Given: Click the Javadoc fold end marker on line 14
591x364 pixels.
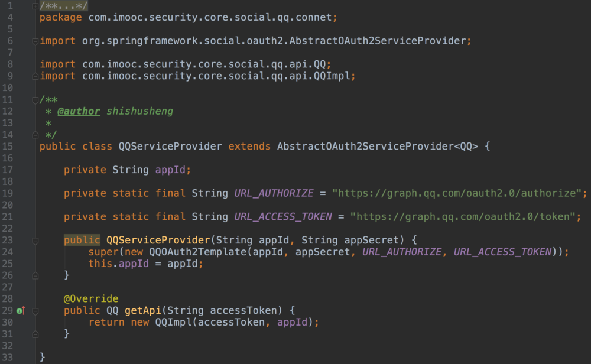Looking at the screenshot, I should (35, 135).
